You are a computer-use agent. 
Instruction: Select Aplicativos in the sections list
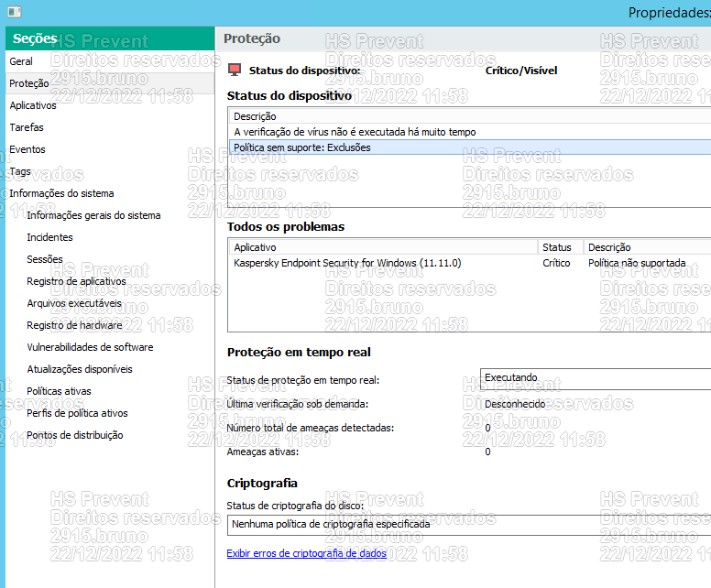click(32, 105)
